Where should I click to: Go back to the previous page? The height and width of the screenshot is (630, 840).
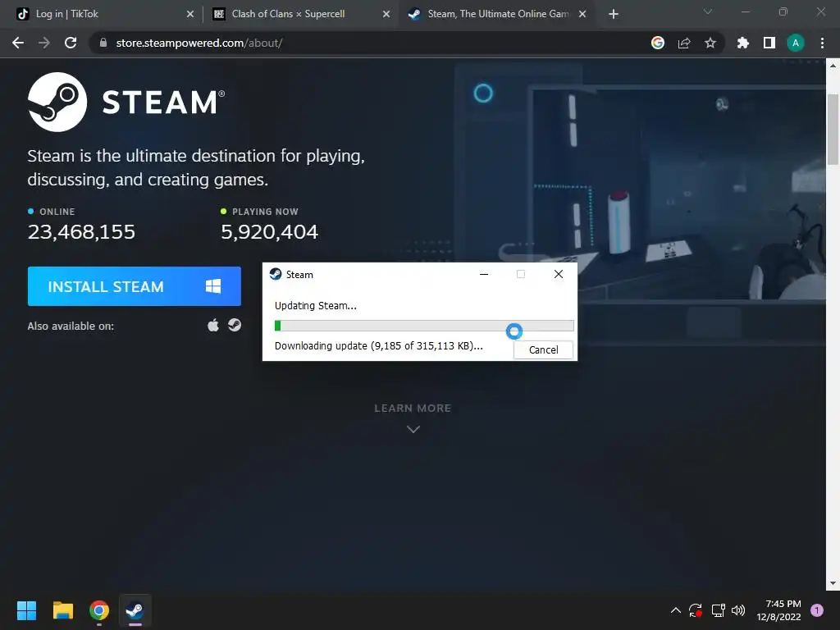coord(18,43)
